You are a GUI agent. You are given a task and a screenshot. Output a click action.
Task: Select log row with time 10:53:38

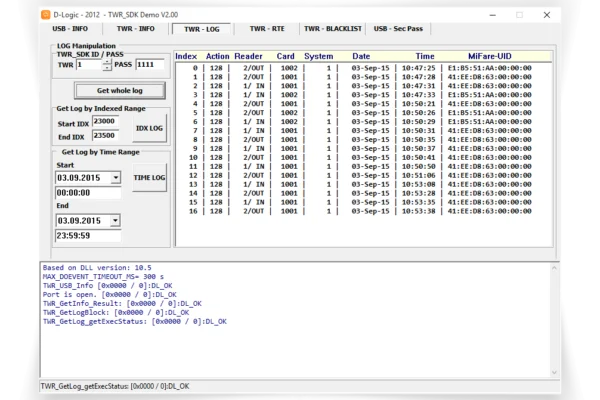click(362, 211)
